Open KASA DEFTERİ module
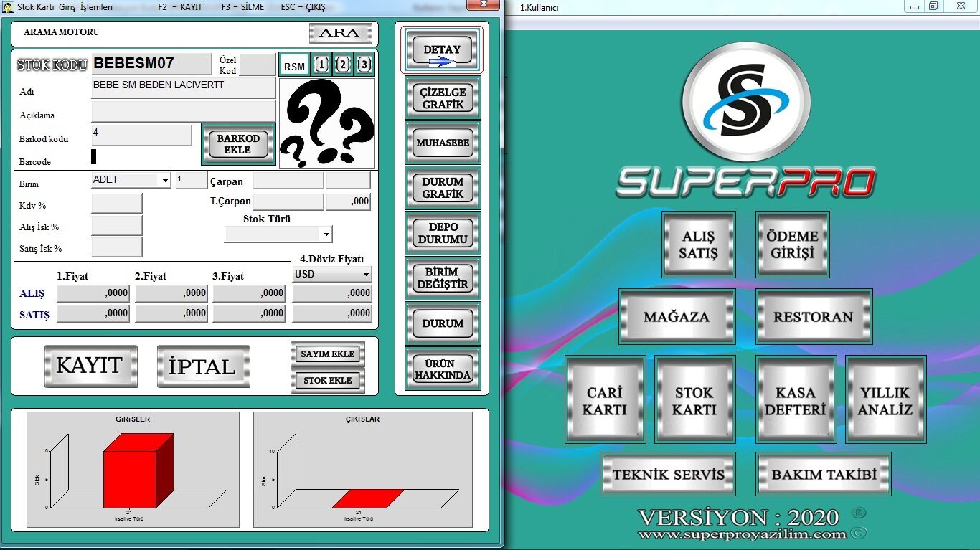Viewport: 980px width, 550px height. [796, 399]
